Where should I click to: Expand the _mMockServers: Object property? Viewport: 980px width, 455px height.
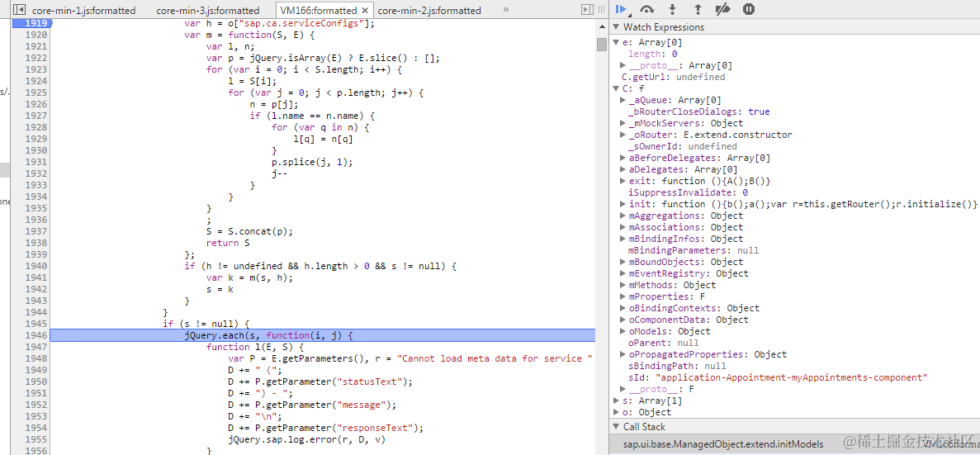623,123
